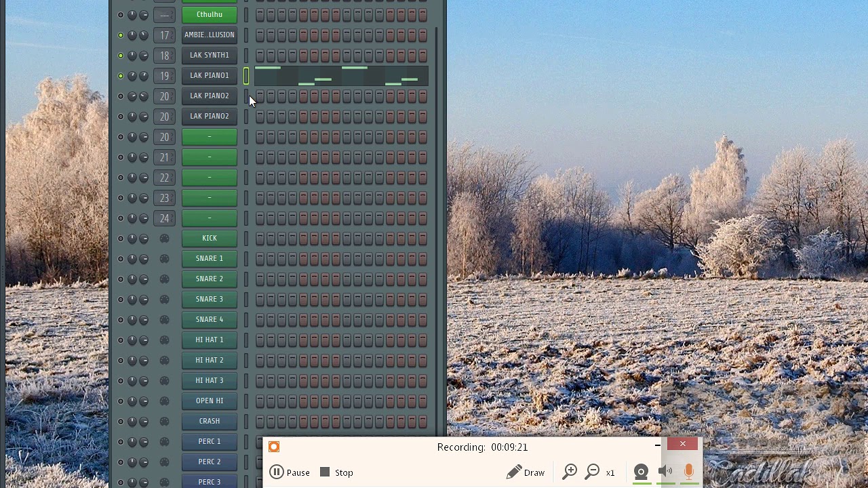868x488 pixels.
Task: Click the mixer track number 21
Action: (x=164, y=157)
